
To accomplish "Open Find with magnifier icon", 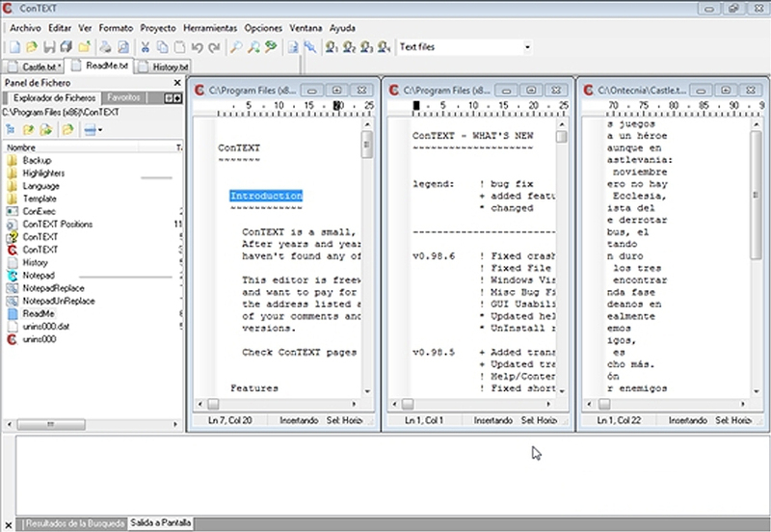I will [x=236, y=47].
